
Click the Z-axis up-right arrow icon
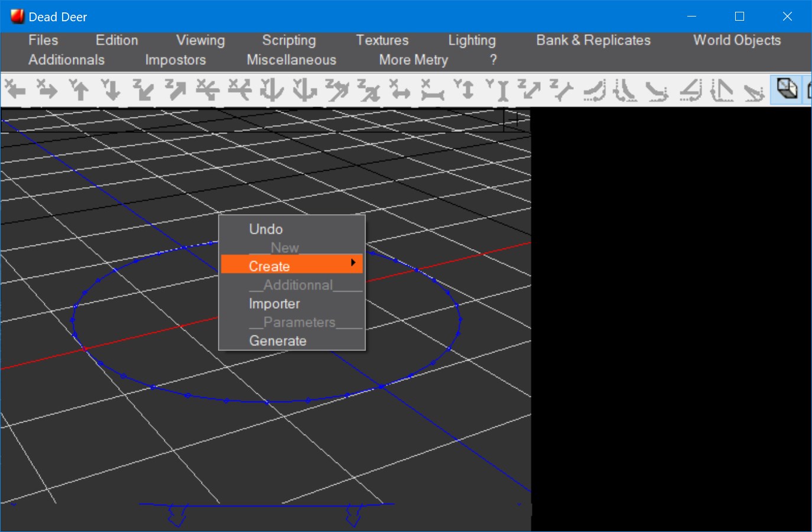click(176, 90)
